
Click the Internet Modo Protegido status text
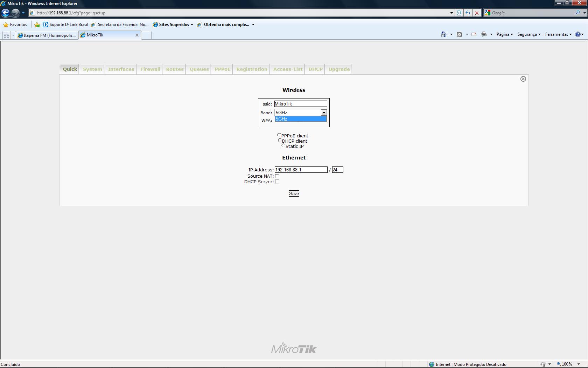[471, 364]
